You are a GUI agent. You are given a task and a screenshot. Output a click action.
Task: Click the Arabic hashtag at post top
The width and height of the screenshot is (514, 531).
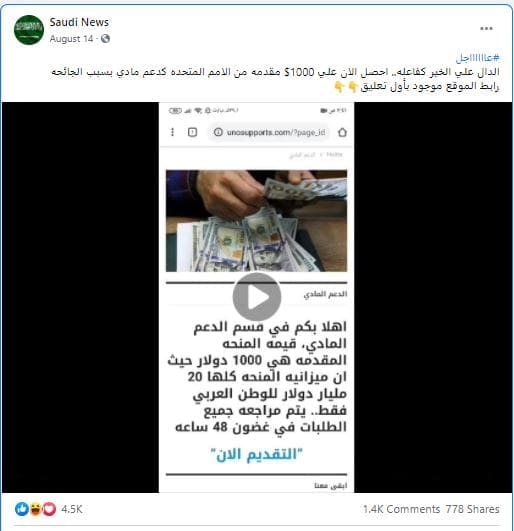point(477,58)
